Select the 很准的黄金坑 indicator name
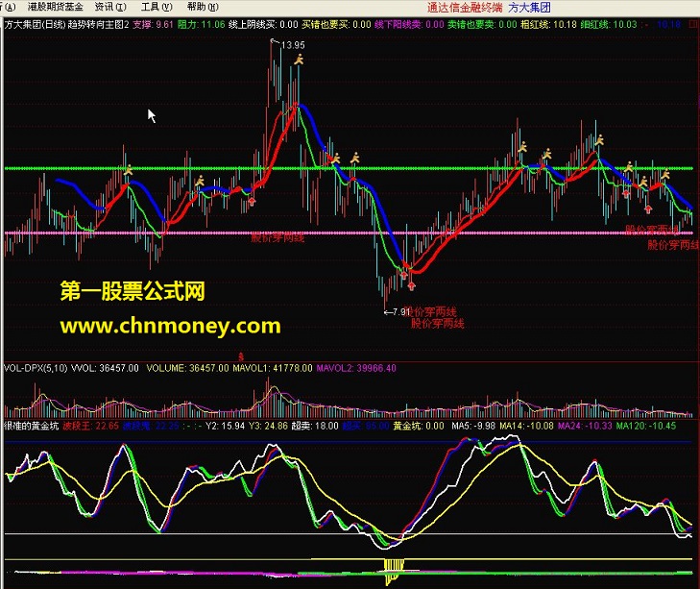This screenshot has height=589, width=700. (x=32, y=426)
